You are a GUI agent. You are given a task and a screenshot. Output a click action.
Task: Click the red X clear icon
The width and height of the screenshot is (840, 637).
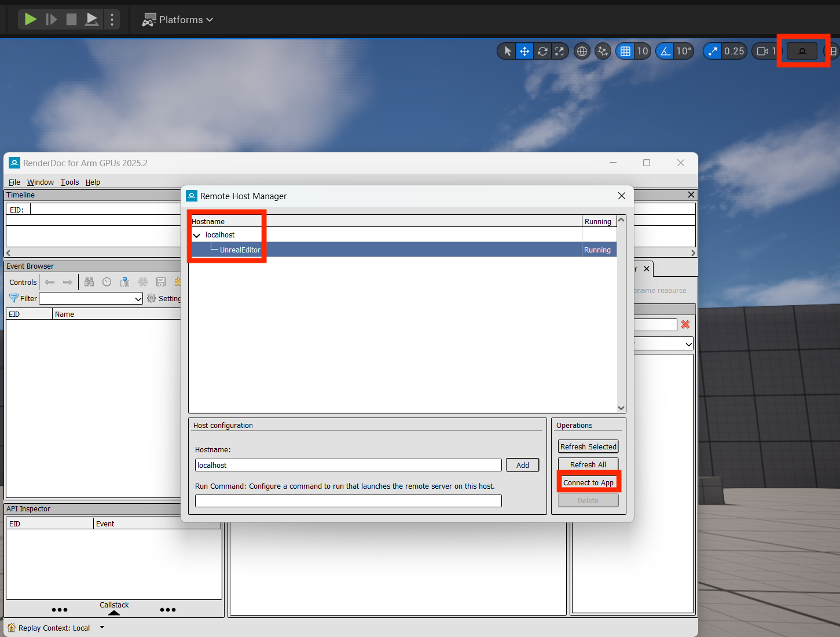(x=685, y=324)
